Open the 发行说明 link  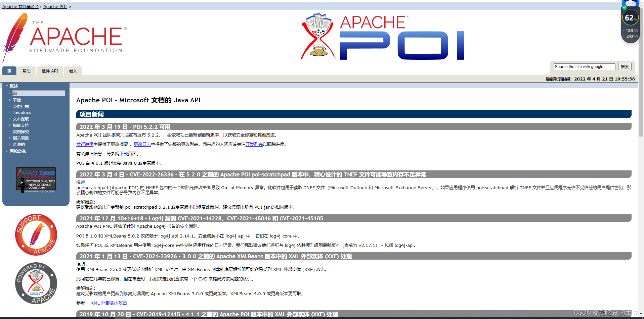pyautogui.click(x=85, y=144)
